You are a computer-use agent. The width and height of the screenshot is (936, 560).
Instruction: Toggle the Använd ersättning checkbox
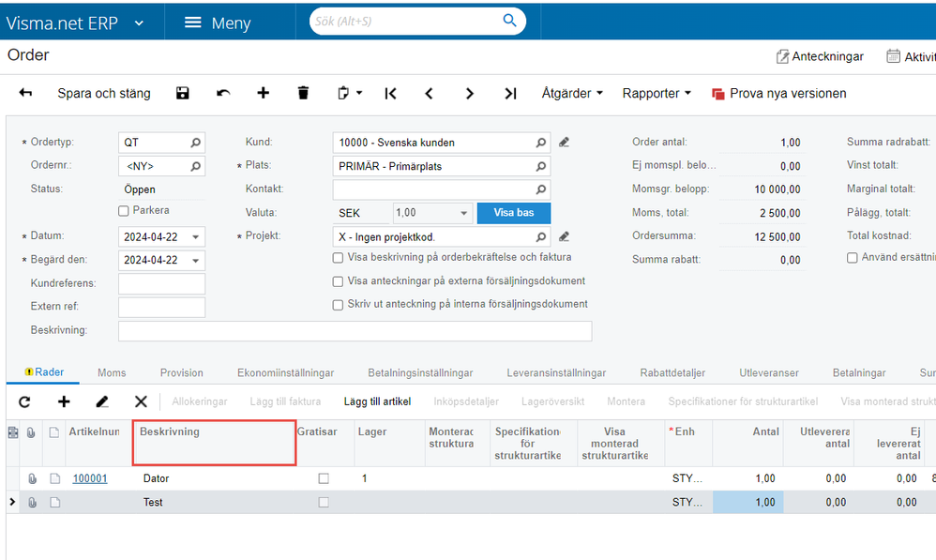pyautogui.click(x=853, y=258)
